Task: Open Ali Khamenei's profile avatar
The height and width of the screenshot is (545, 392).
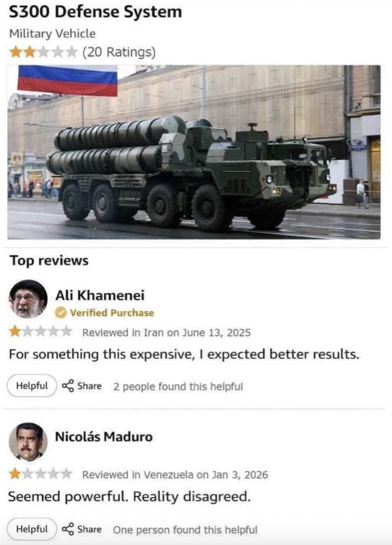Action: tap(28, 299)
